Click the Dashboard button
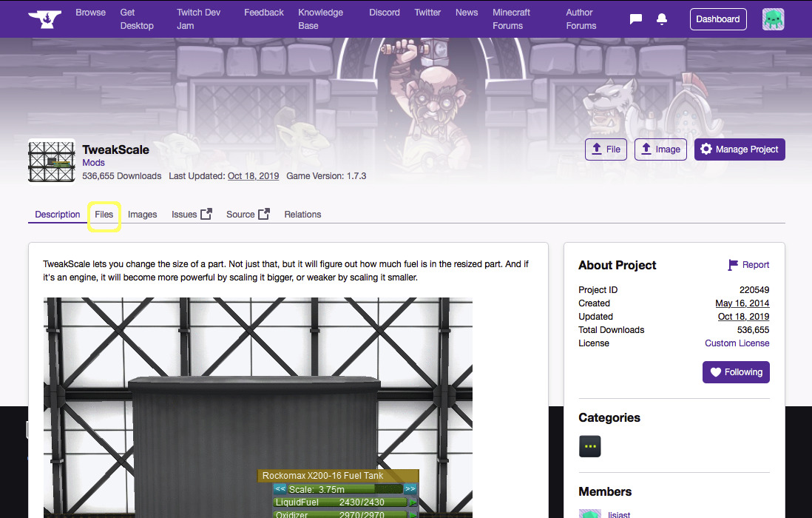Viewport: 812px width, 518px height. (718, 19)
